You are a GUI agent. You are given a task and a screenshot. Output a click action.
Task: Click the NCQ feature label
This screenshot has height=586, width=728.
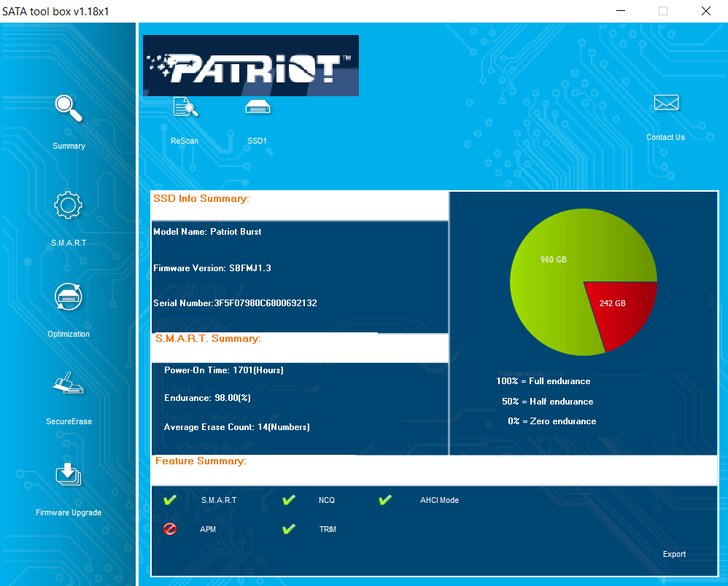click(x=326, y=500)
